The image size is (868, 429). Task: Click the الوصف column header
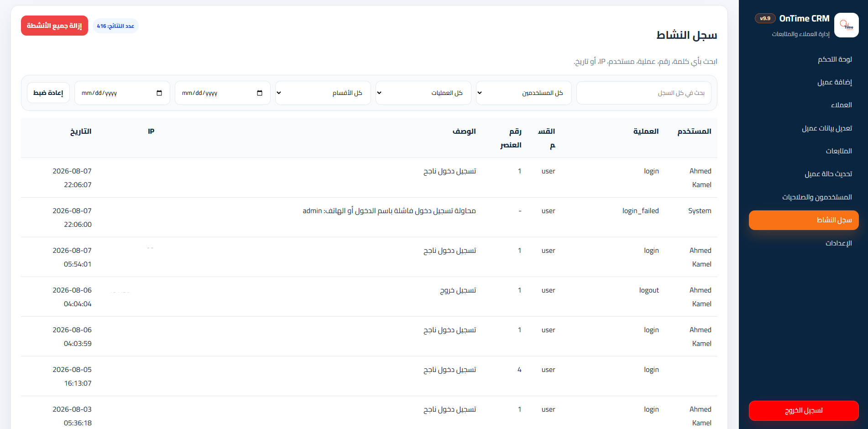[464, 131]
